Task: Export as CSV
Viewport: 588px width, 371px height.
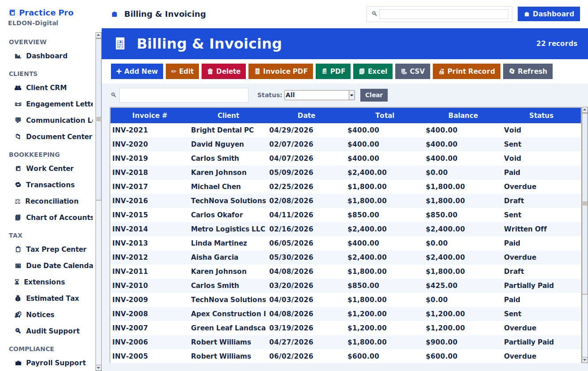Action: click(412, 72)
